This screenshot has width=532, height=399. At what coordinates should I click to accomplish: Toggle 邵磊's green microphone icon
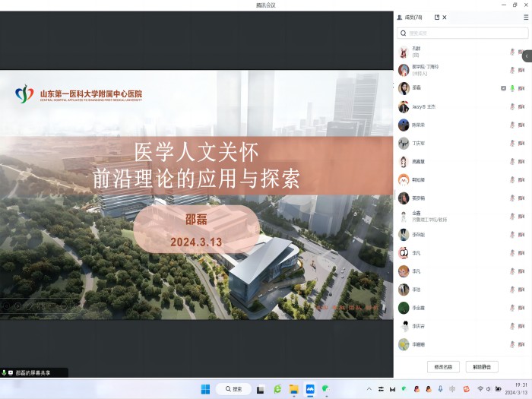[512, 88]
